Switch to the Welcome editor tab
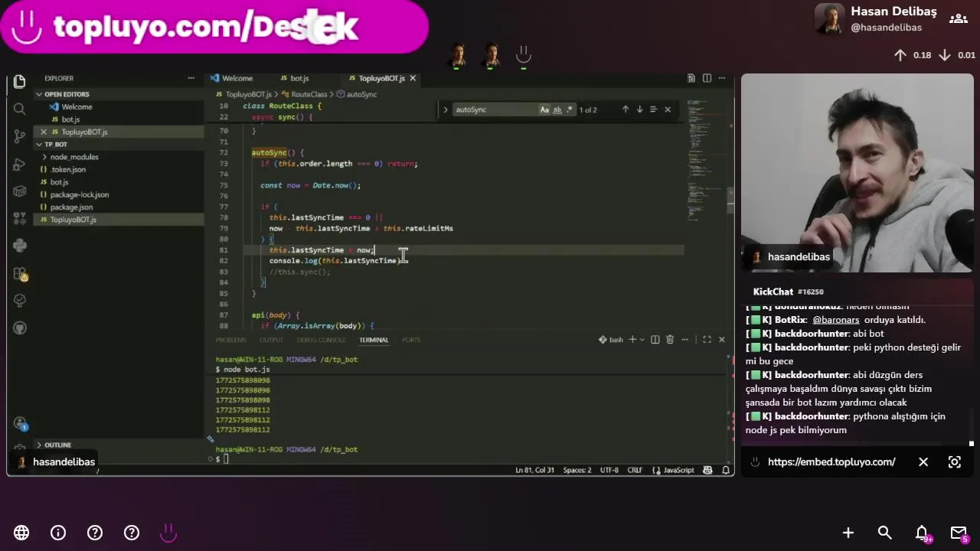 tap(231, 78)
